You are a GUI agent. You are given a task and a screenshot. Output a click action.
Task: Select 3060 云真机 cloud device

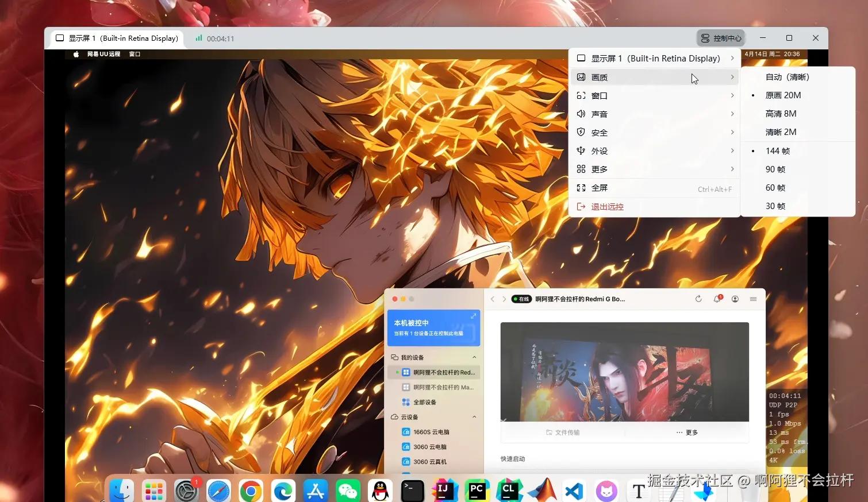pos(435,462)
